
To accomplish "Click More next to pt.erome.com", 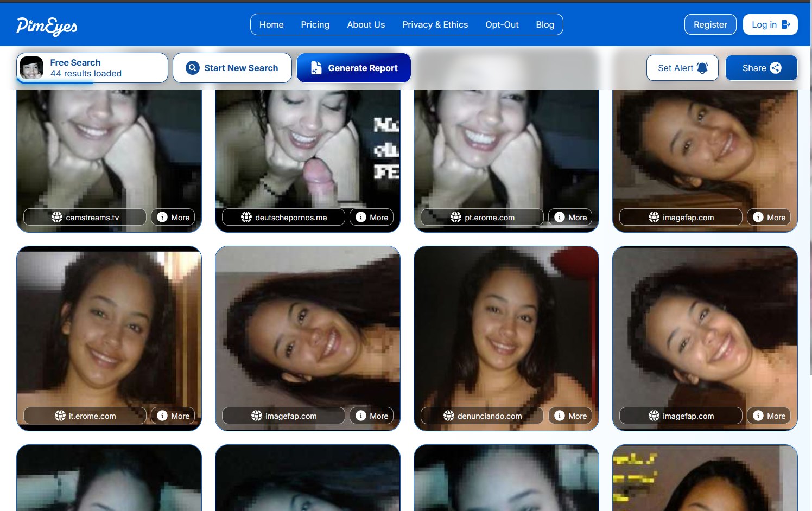I will (x=570, y=217).
